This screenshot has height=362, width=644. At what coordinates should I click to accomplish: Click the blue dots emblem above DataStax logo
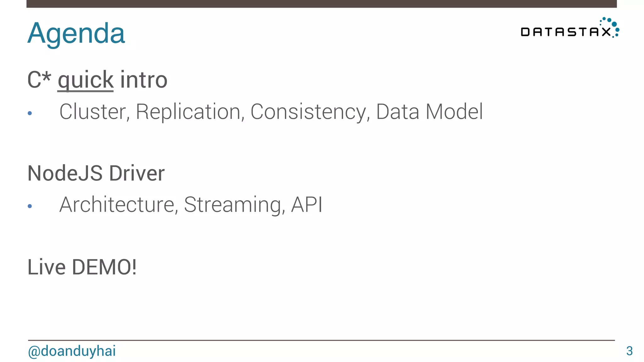610,25
